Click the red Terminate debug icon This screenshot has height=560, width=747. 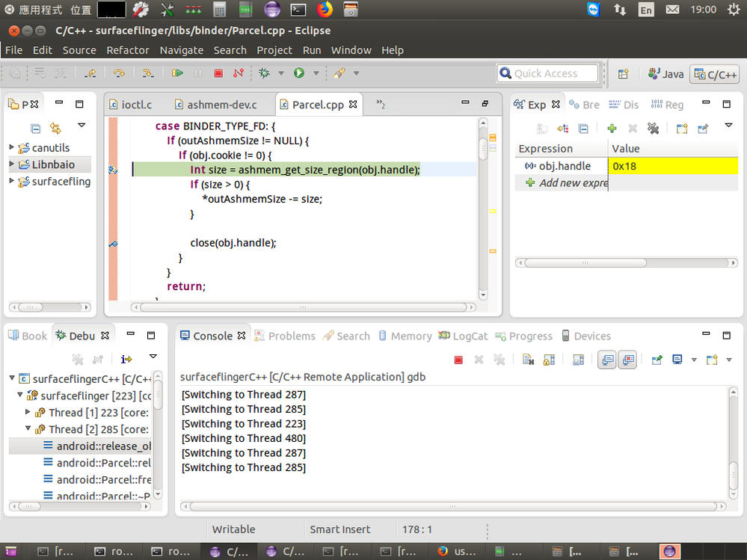218,73
